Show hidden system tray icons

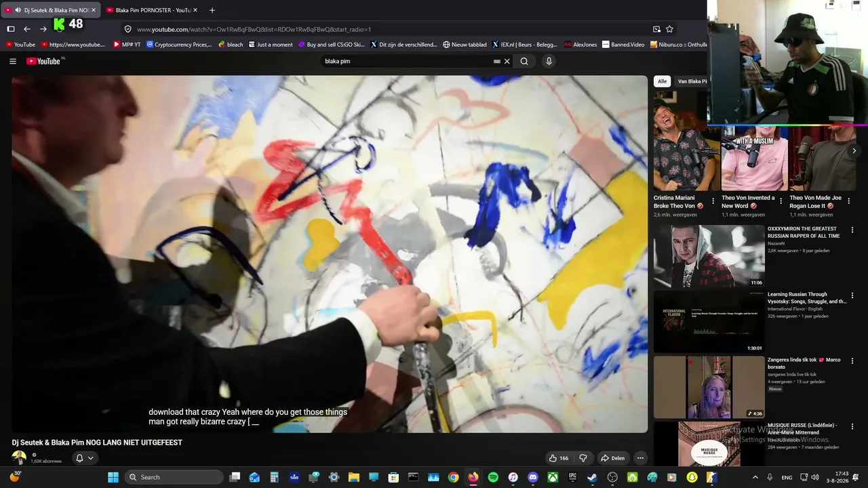(755, 477)
